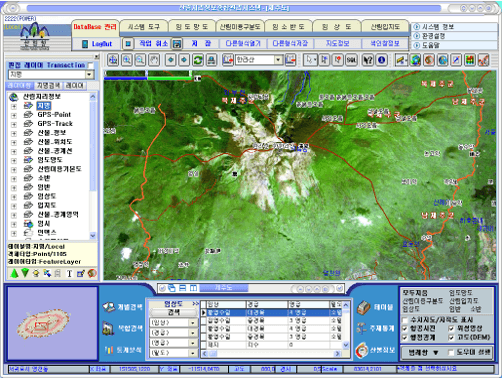Screen dimensions: 502x378
Task: Click the green down-triangle move layer icon
Action: pyautogui.click(x=25, y=274)
